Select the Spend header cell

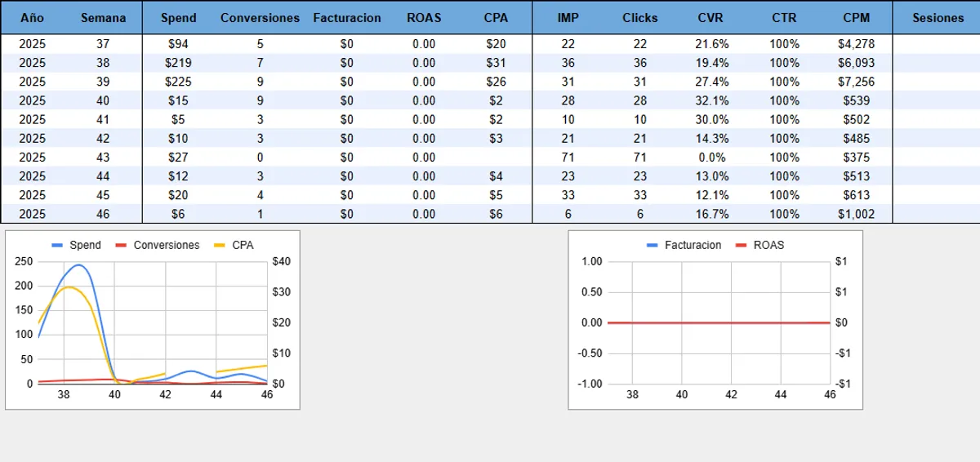[178, 17]
